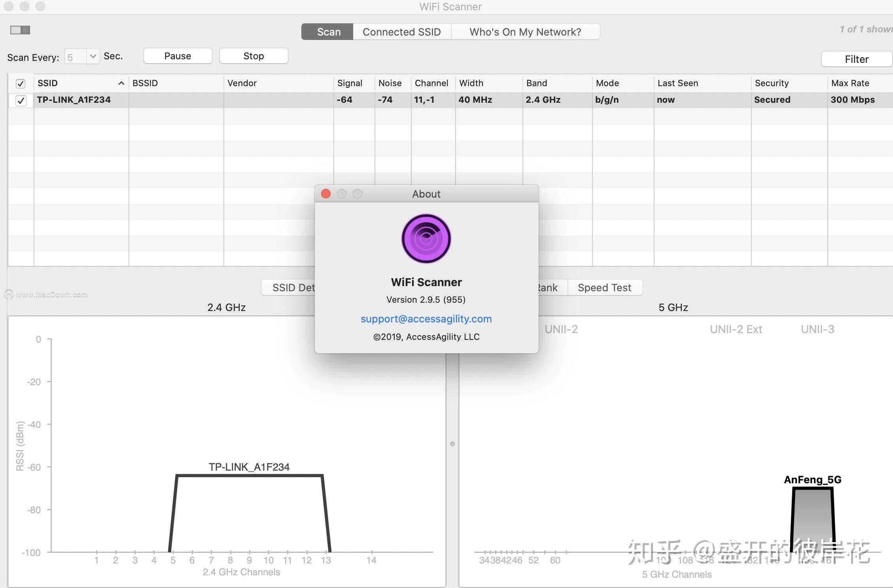Screen dimensions: 893x588
Task: Uncheck the TP-LINK_A1F234 row checkbox
Action: [21, 100]
